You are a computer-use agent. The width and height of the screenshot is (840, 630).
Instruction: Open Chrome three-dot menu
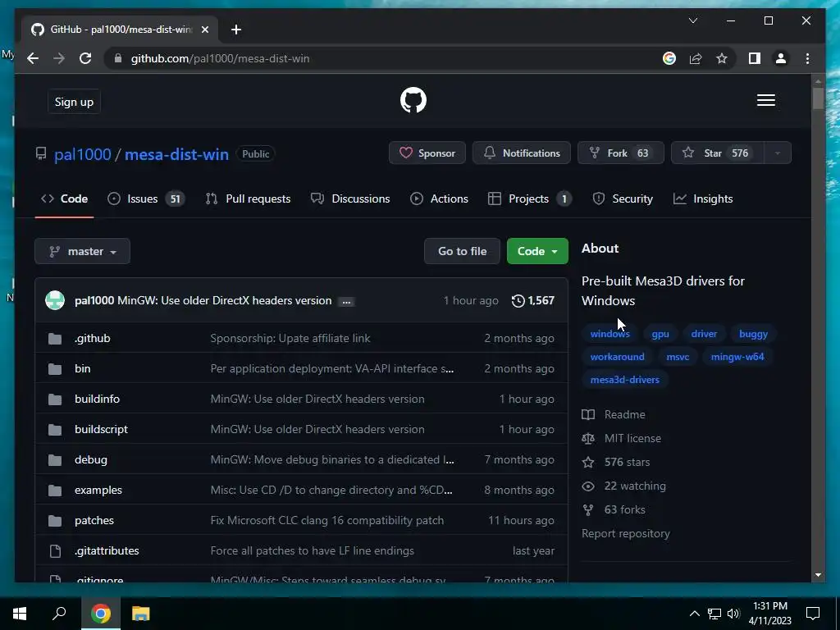pyautogui.click(x=807, y=58)
